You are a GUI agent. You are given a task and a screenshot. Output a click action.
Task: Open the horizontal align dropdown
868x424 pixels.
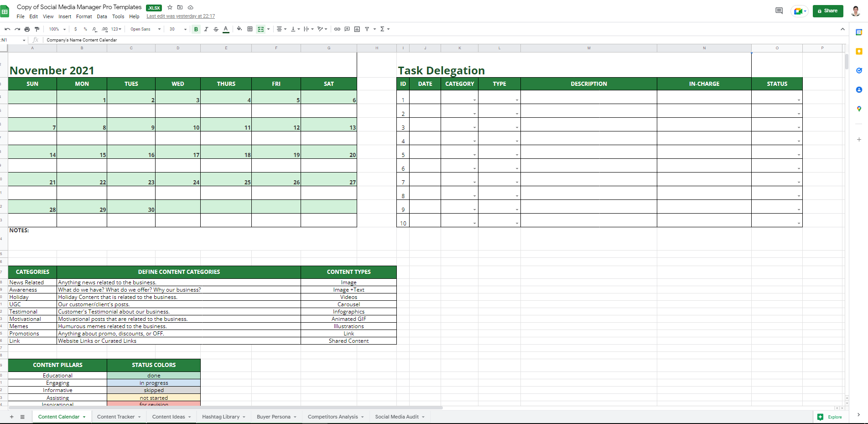click(x=281, y=29)
